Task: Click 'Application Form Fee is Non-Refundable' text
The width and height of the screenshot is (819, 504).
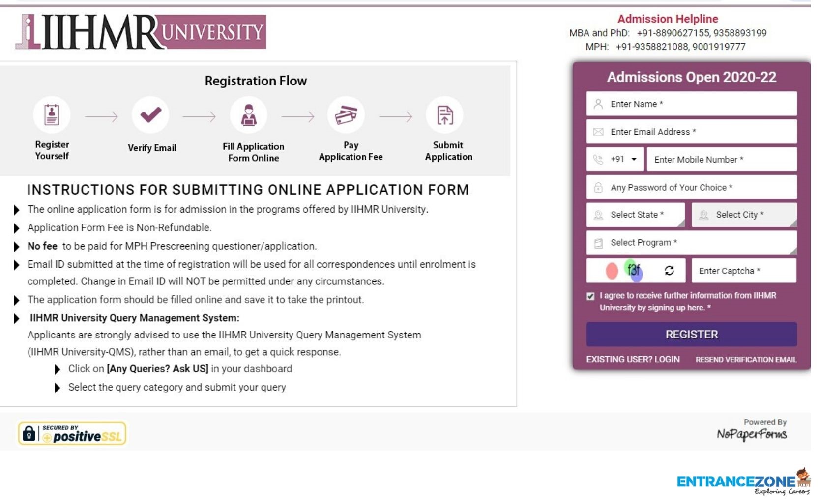Action: [119, 228]
